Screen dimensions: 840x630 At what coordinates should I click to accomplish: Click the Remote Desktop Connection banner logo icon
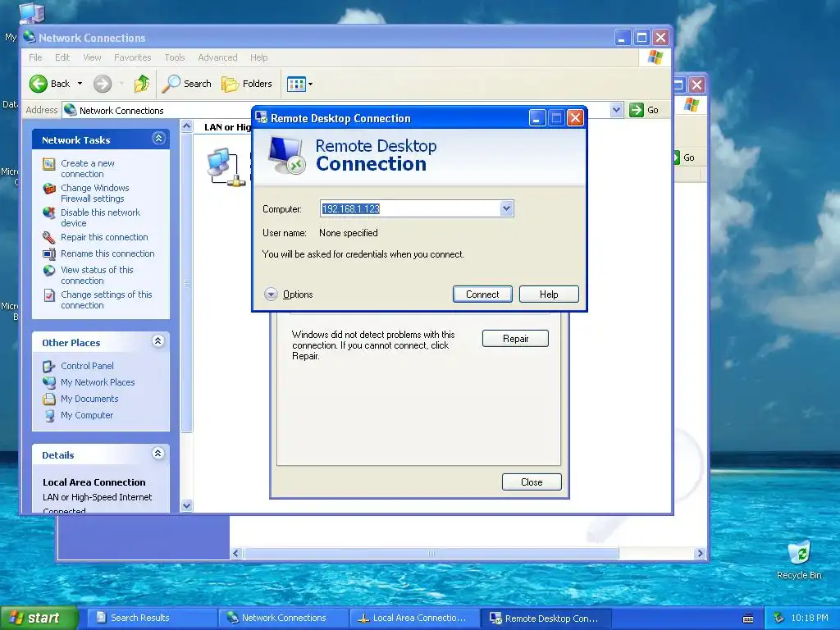286,155
